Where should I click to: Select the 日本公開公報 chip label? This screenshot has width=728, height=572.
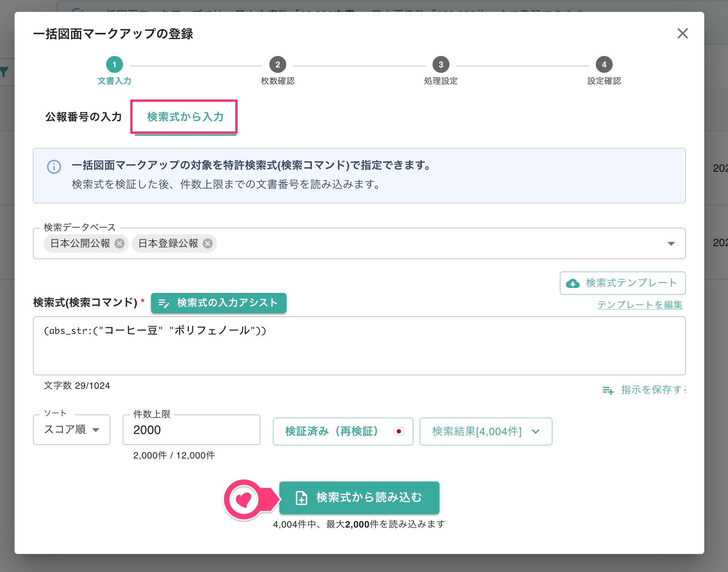tap(80, 243)
